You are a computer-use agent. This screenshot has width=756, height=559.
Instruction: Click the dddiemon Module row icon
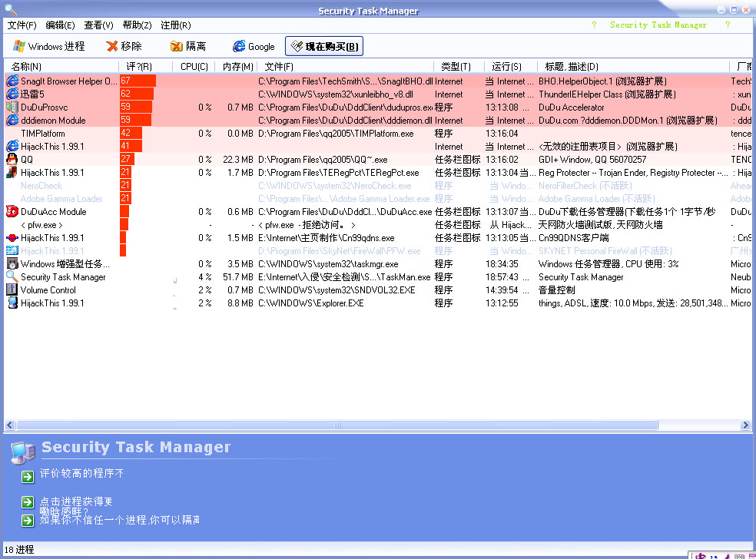12,120
